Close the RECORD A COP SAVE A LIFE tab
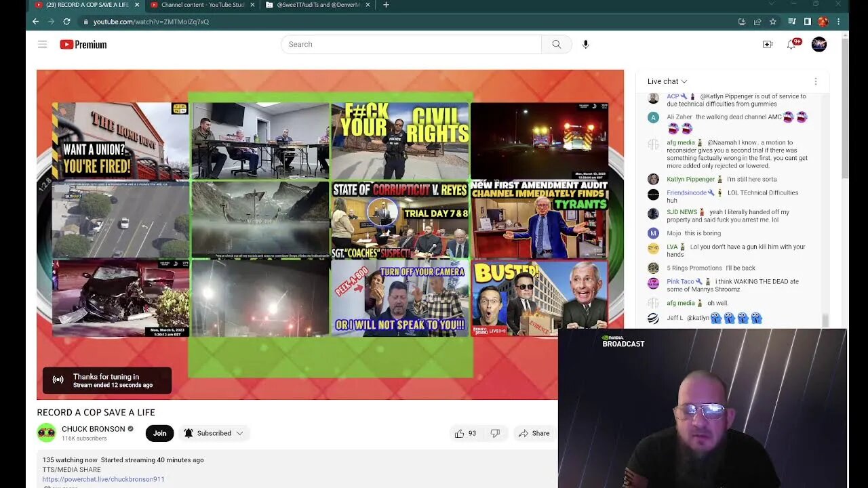868x488 pixels. [137, 5]
